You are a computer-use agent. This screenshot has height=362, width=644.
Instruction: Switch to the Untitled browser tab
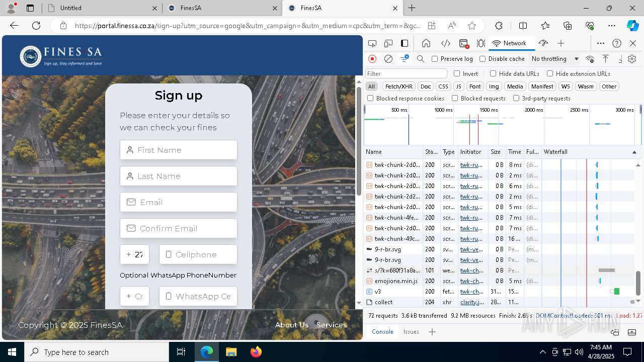coord(101,8)
